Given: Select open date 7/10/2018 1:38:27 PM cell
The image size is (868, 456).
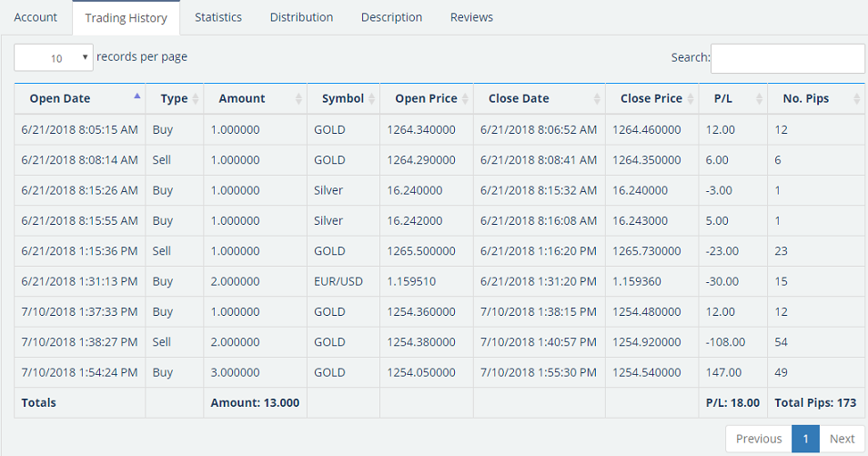Looking at the screenshot, I should tap(80, 342).
